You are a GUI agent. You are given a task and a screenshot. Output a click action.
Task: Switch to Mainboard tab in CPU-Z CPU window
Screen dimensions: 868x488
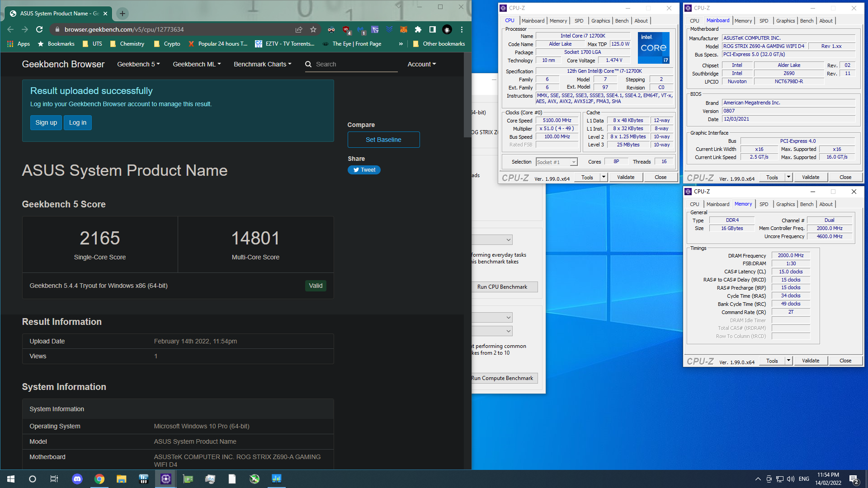tap(533, 21)
